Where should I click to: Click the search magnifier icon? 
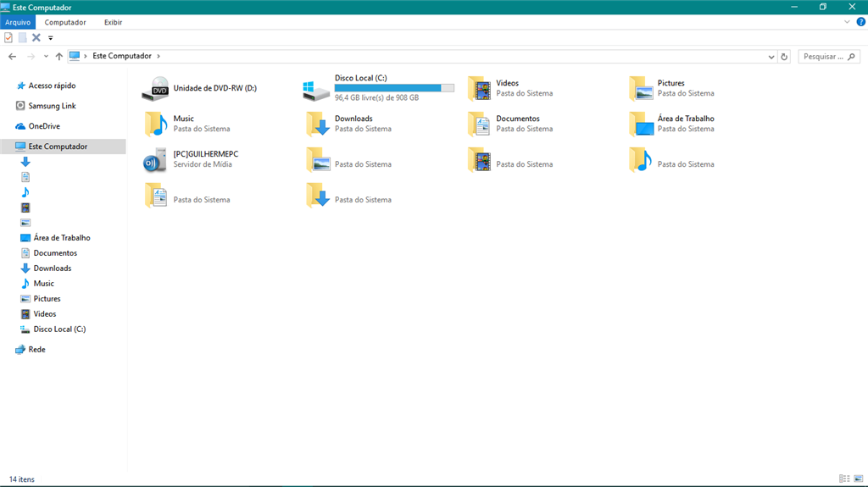[851, 57]
